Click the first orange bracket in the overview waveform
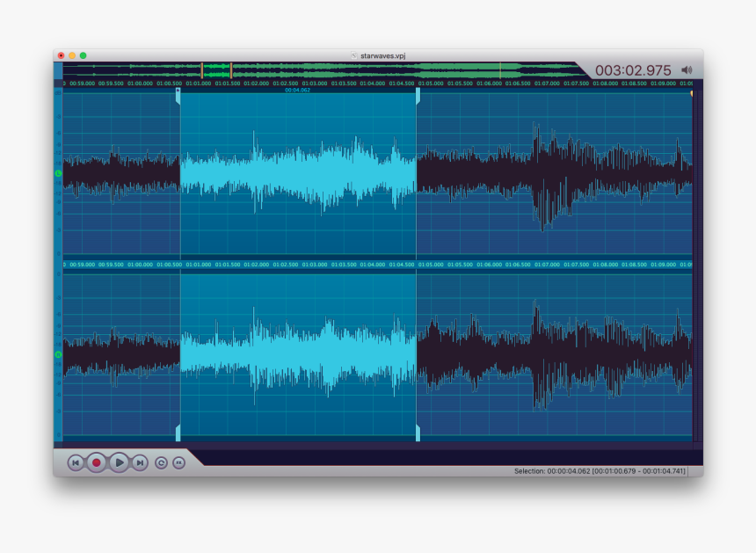The height and width of the screenshot is (553, 756). click(x=202, y=70)
